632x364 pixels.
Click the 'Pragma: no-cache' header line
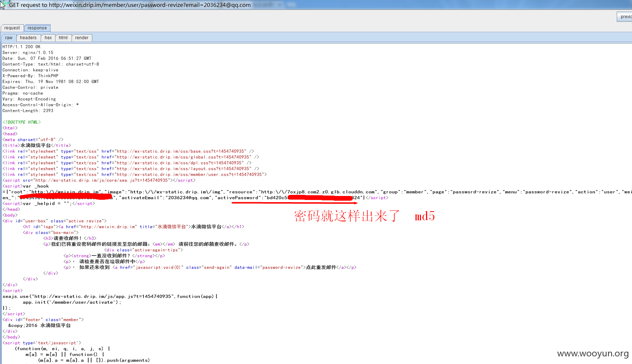pos(23,93)
